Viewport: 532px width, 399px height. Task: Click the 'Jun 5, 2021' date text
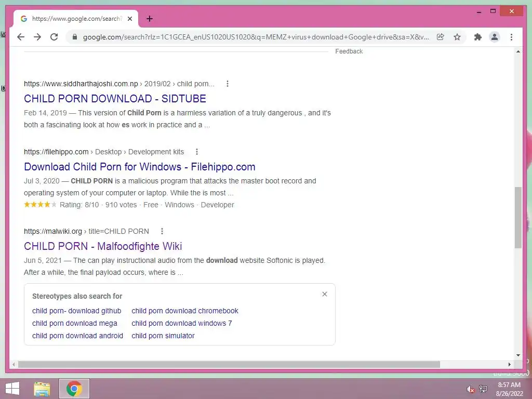point(43,260)
